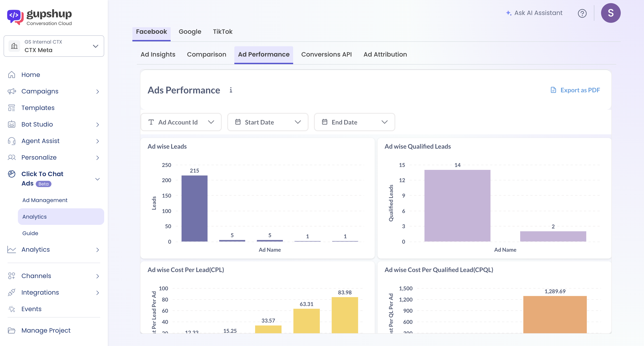Click the building icon in project selector
Image resolution: width=644 pixels, height=346 pixels.
coord(15,46)
